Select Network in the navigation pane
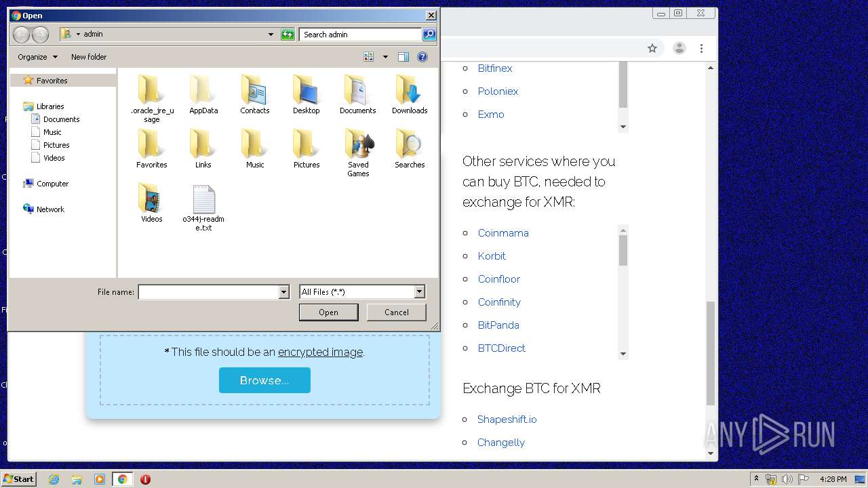This screenshot has width=868, height=488. point(50,209)
